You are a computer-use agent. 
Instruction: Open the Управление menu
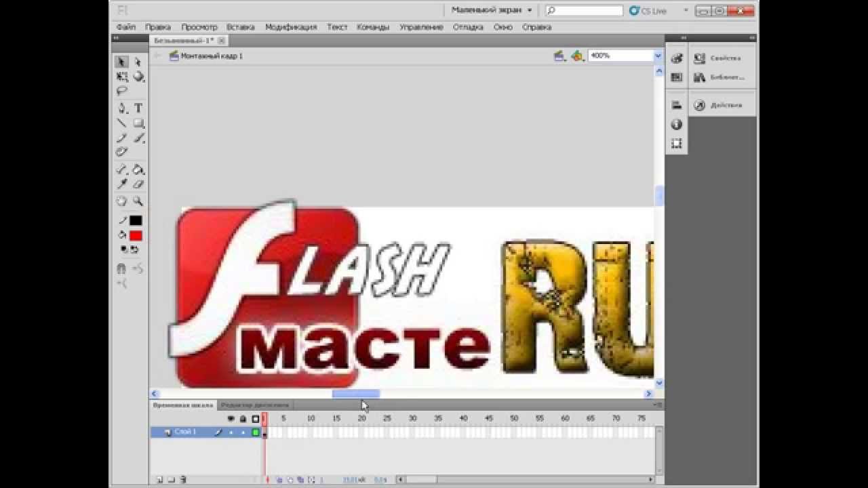(x=421, y=27)
